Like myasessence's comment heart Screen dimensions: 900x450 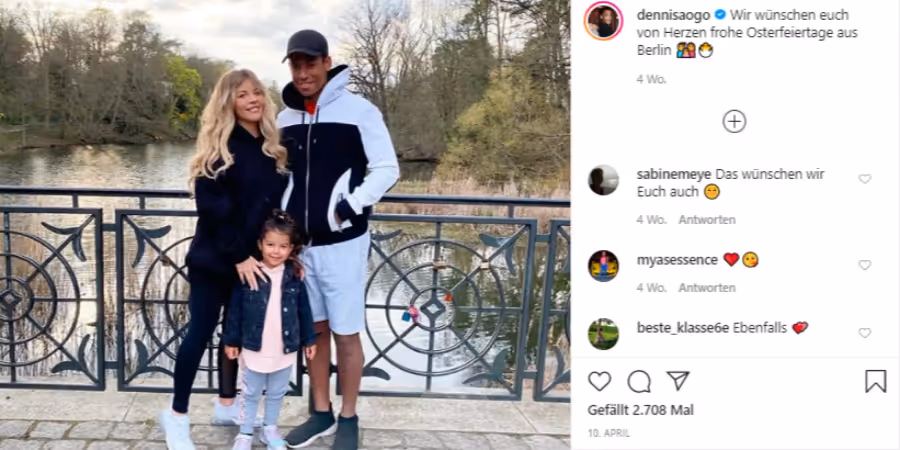point(864,265)
